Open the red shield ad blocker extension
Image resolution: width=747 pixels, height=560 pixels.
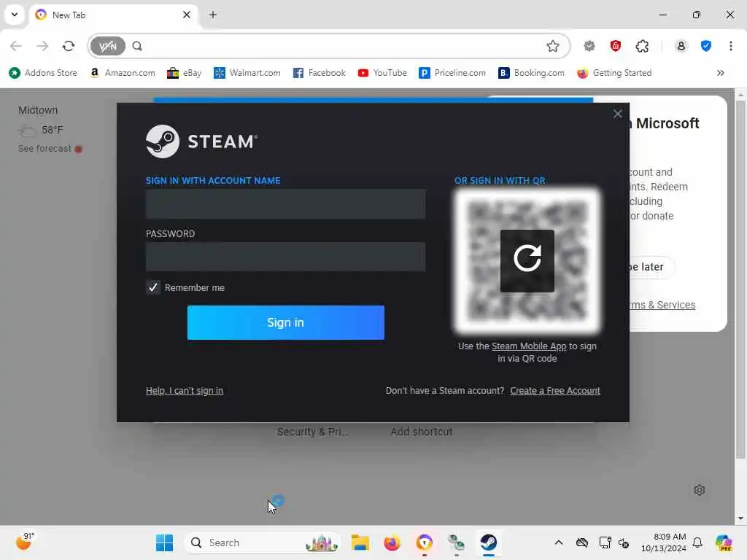click(616, 46)
